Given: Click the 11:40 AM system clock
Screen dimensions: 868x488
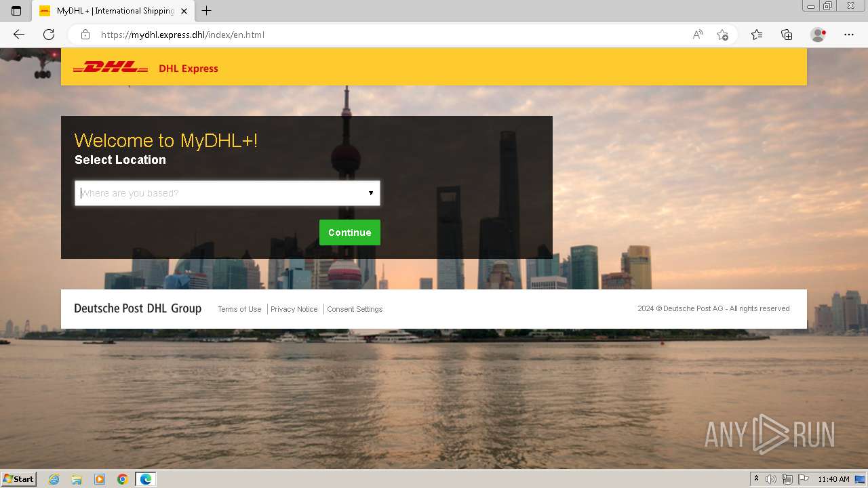Looking at the screenshot, I should pyautogui.click(x=833, y=479).
